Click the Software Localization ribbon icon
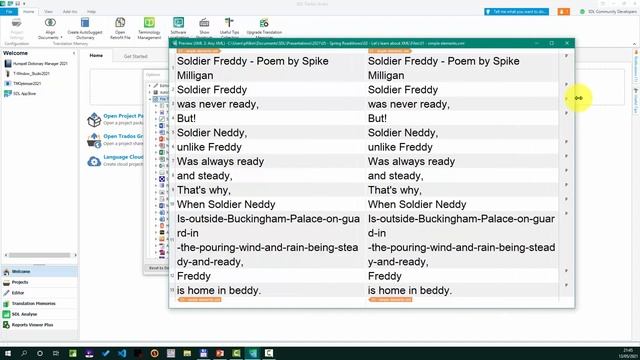The height and width of the screenshot is (360, 640). pos(178,23)
